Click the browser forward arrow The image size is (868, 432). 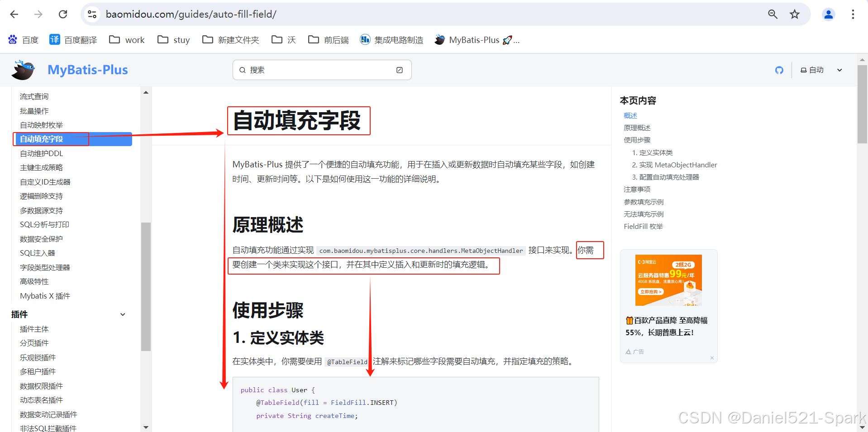click(x=38, y=14)
